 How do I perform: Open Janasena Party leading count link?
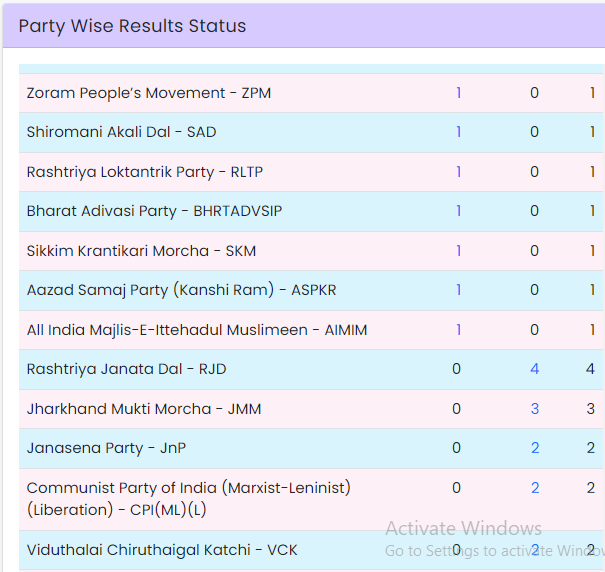(535, 448)
